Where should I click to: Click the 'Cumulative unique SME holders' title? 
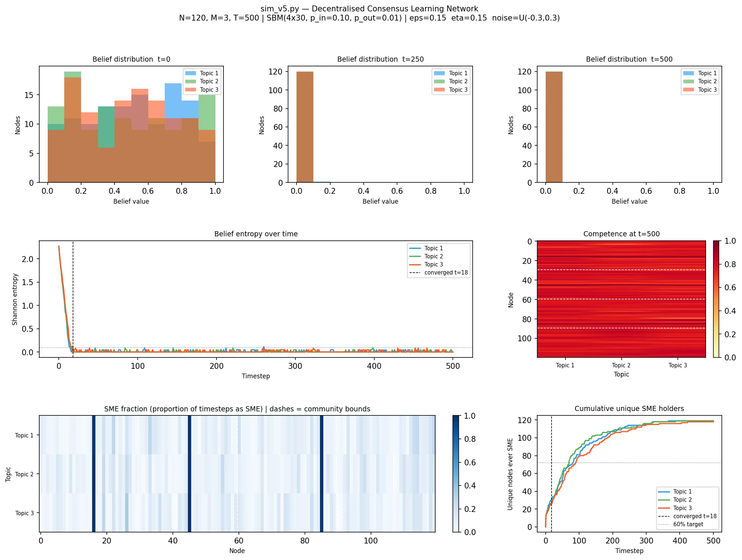(x=629, y=408)
